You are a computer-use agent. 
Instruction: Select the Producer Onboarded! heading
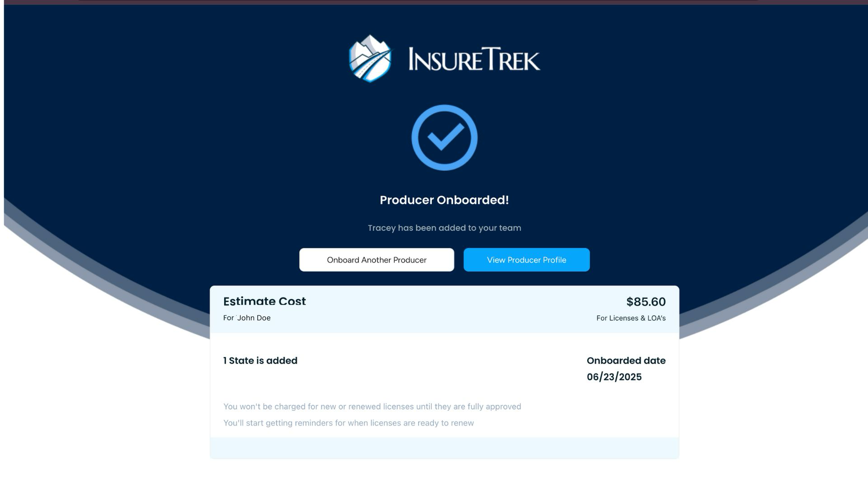click(444, 199)
